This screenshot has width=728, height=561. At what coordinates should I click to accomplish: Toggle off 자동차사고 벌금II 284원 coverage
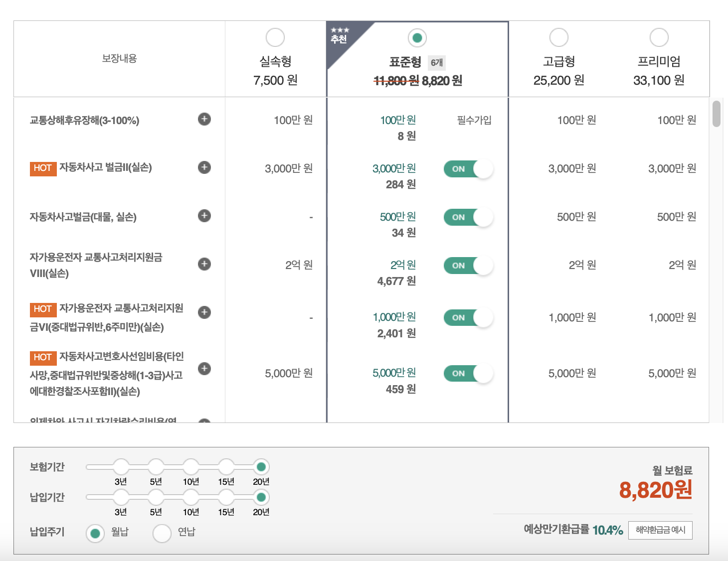click(x=468, y=169)
